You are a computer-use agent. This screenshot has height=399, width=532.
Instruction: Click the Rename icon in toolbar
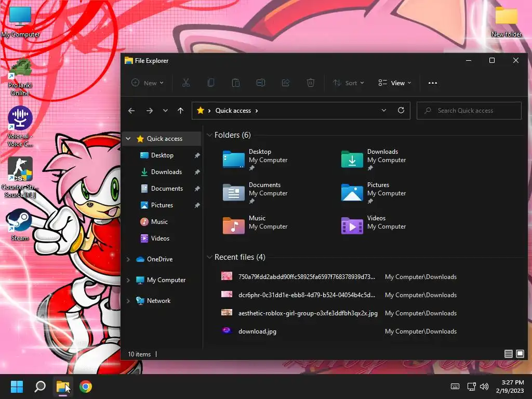[x=261, y=83]
